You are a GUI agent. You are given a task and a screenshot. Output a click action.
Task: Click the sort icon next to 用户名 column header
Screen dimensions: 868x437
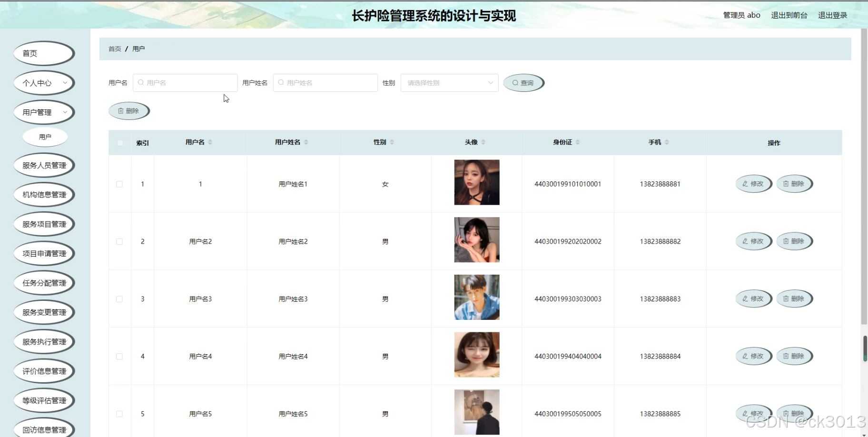(x=209, y=141)
